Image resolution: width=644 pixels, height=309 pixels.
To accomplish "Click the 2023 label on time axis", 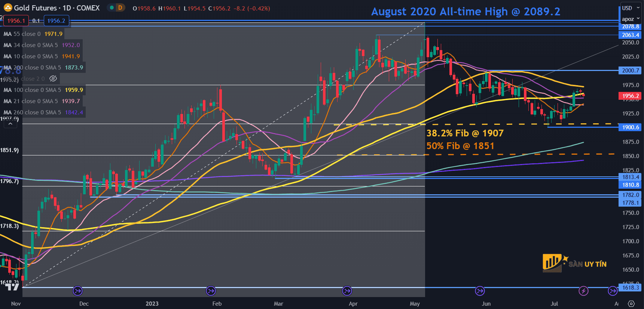I will point(152,303).
